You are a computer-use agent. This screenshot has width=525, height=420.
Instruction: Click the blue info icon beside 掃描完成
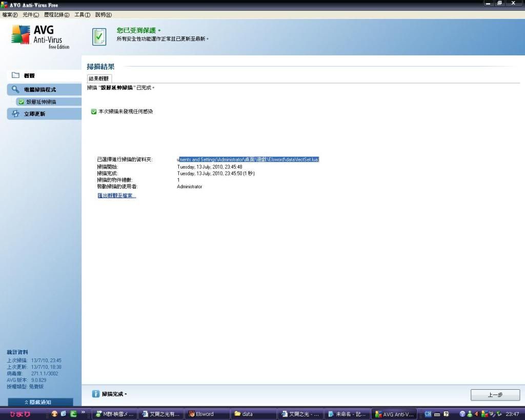(x=96, y=394)
